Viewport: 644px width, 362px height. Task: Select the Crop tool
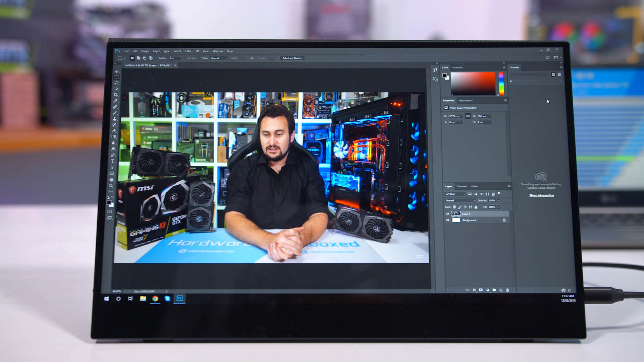(x=116, y=95)
